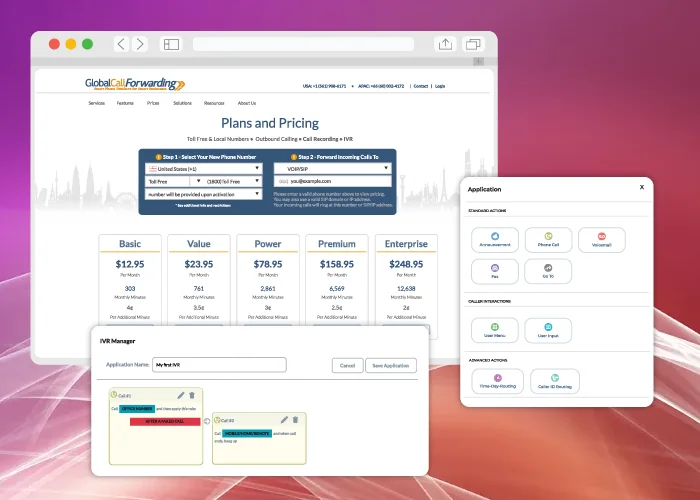Open the Features menu

tap(125, 103)
